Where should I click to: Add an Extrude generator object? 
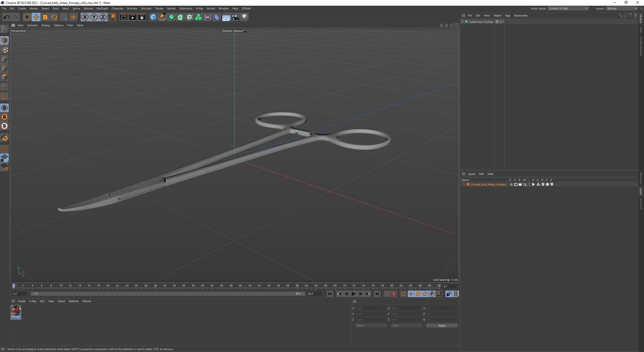click(180, 17)
